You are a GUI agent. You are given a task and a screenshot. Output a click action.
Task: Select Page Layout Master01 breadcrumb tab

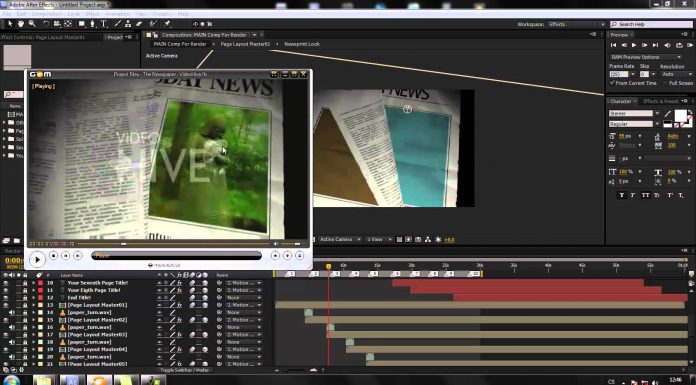tap(245, 44)
